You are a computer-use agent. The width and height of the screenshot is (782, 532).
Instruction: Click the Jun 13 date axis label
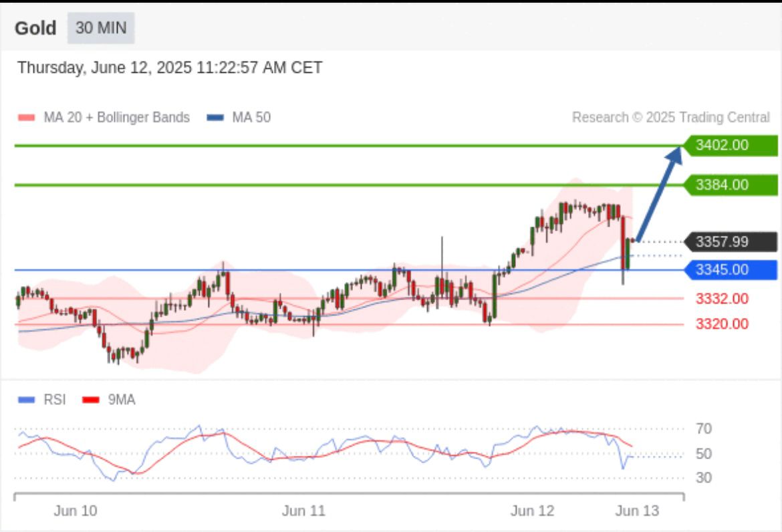(x=636, y=511)
